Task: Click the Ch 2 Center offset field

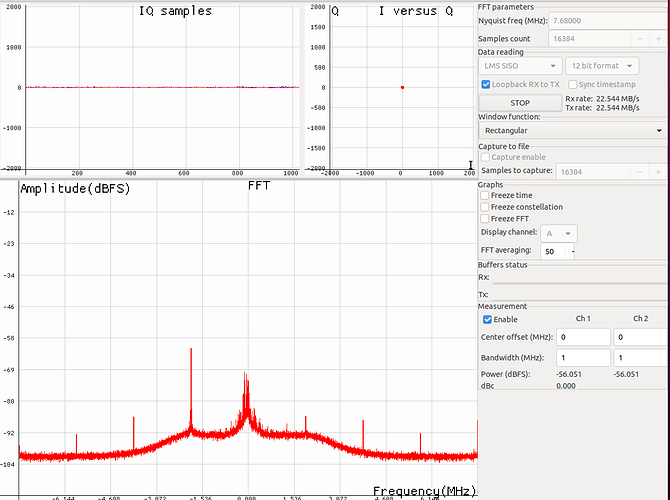Action: pyautogui.click(x=641, y=337)
